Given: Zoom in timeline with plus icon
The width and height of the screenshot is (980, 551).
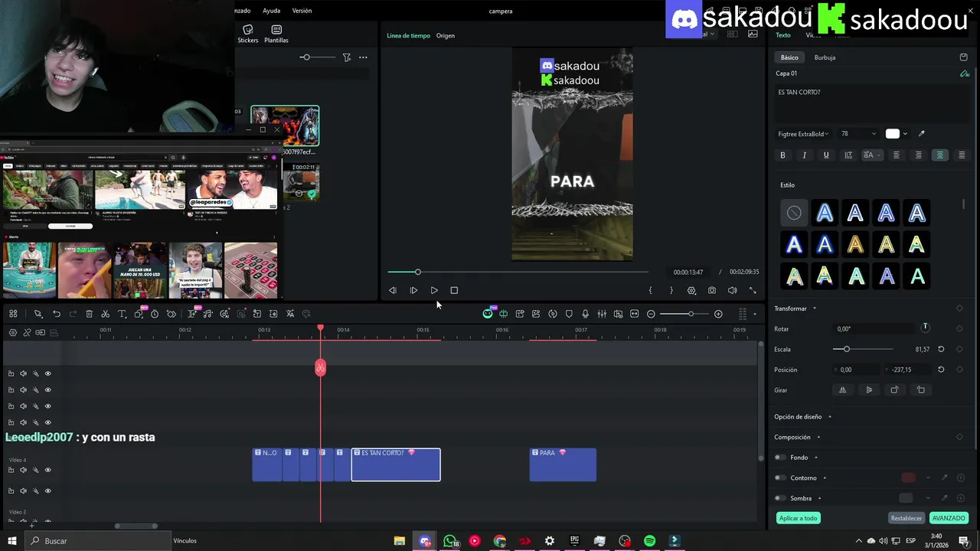Looking at the screenshot, I should coord(718,314).
